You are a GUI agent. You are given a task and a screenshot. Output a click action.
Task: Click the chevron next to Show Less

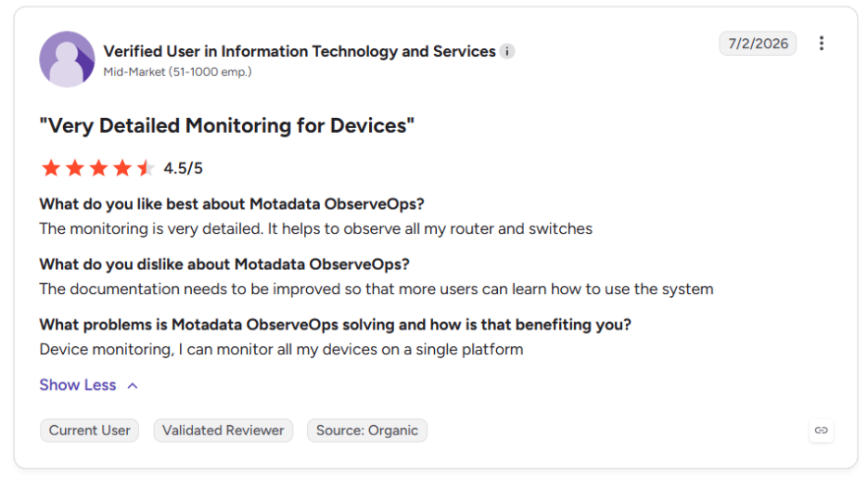133,385
